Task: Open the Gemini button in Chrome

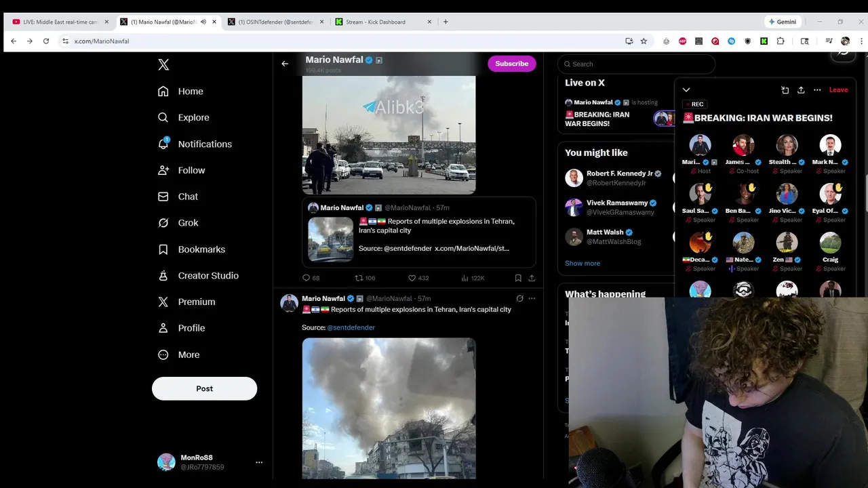Action: pos(782,22)
